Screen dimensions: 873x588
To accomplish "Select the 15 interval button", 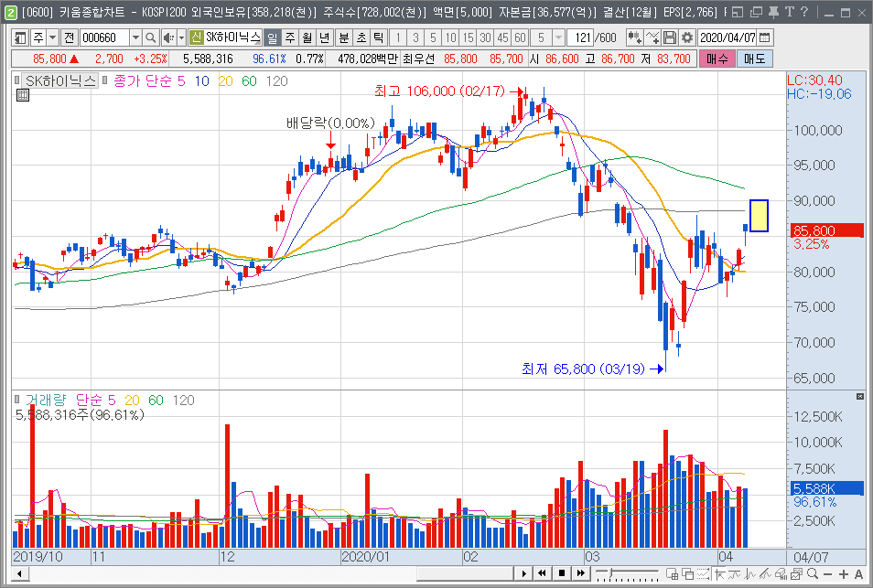I will coord(468,37).
